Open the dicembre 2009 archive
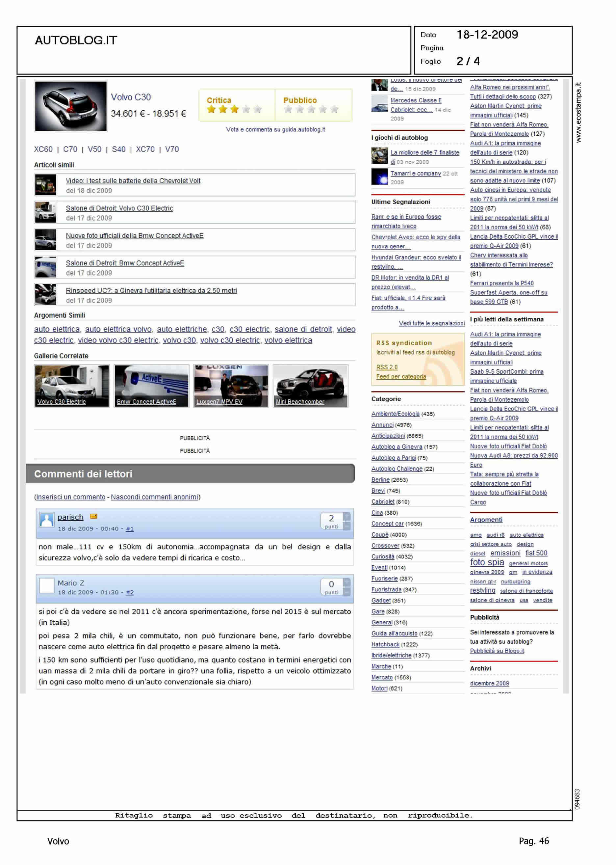 [x=489, y=683]
